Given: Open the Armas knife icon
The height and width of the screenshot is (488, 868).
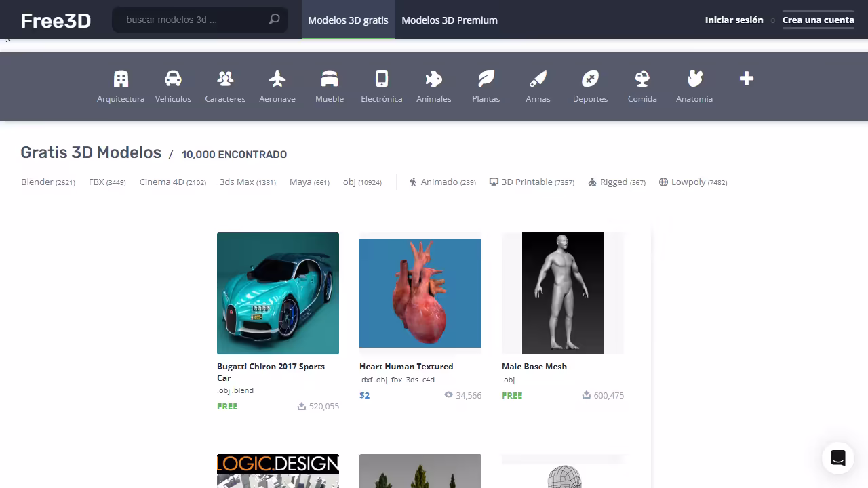Looking at the screenshot, I should (x=538, y=79).
